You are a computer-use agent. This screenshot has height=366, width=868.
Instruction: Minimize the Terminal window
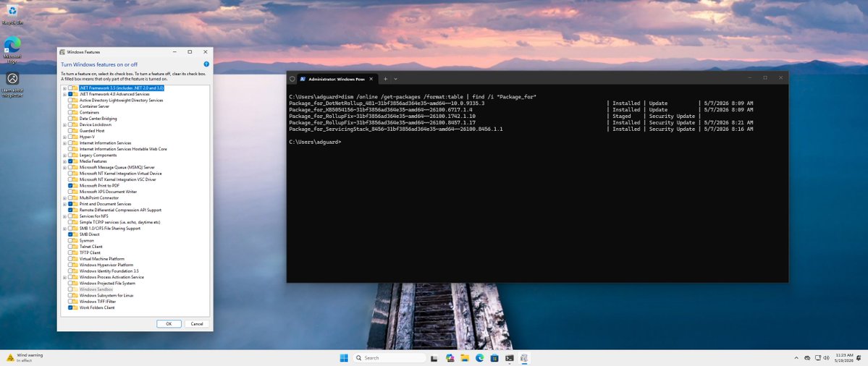(750, 78)
